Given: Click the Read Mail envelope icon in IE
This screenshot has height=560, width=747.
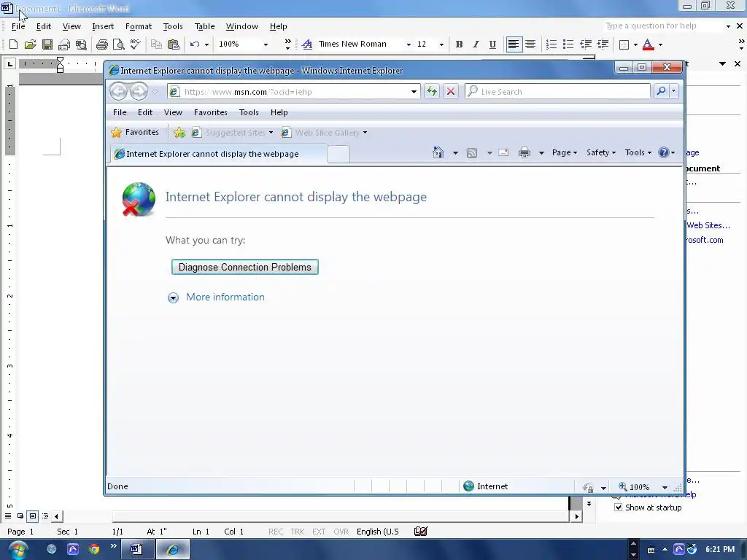Looking at the screenshot, I should pos(503,152).
